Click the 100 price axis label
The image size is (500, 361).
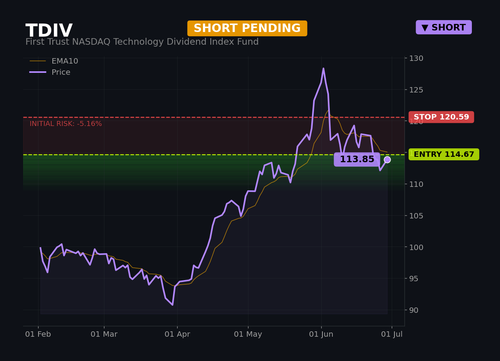point(416,247)
